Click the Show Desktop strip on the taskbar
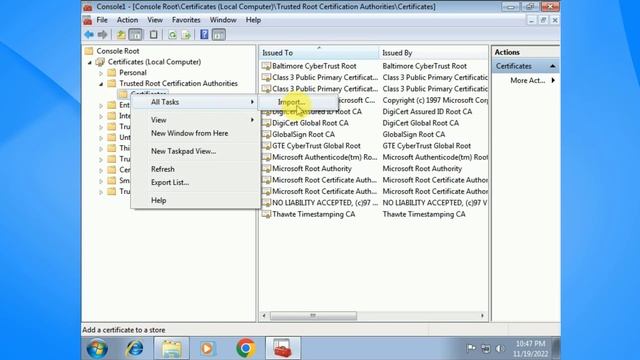The image size is (640, 360). 556,348
